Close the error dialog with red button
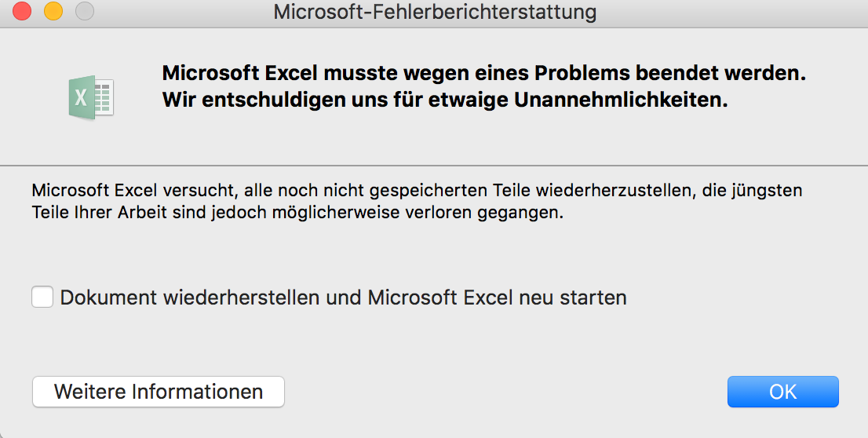The height and width of the screenshot is (438, 868). (22, 11)
